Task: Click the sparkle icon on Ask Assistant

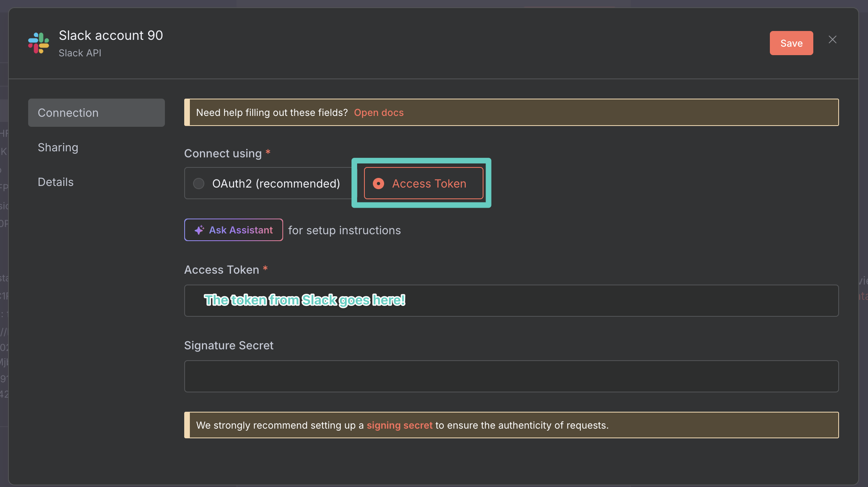Action: tap(199, 230)
